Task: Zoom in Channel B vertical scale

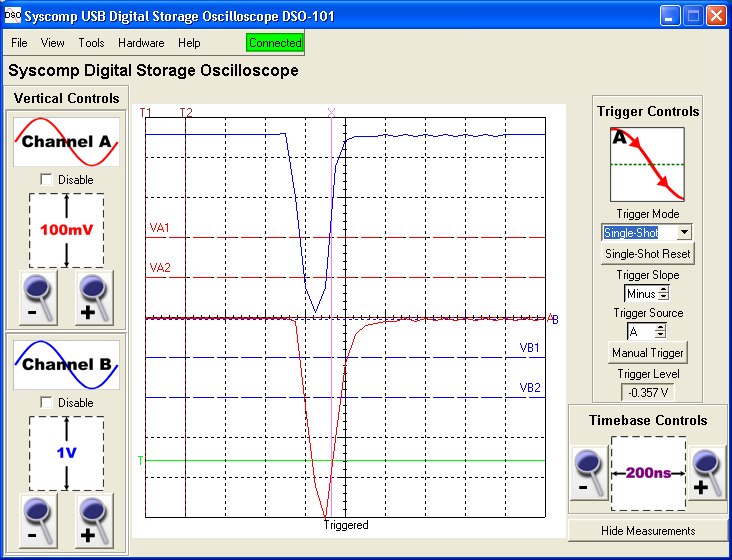Action: (95, 520)
